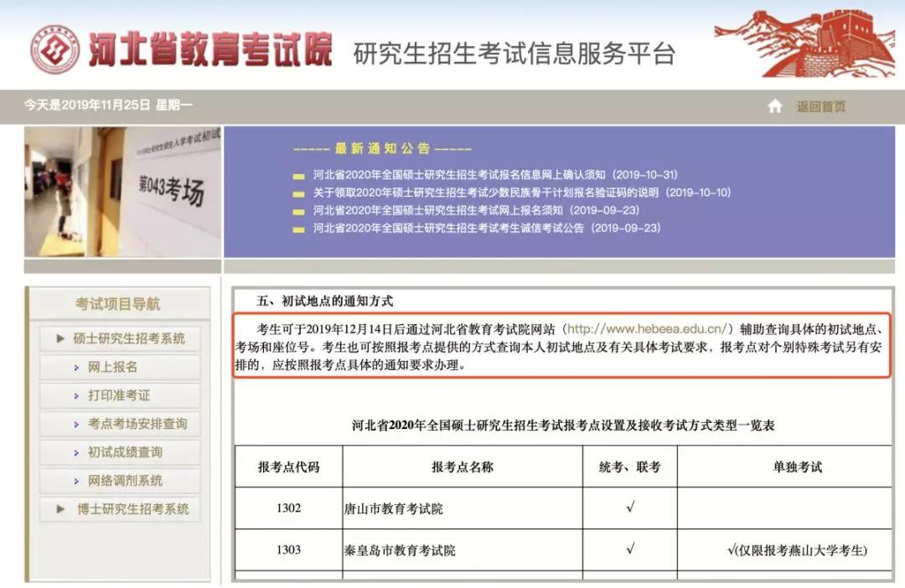The width and height of the screenshot is (905, 588).
Task: Open the 网上报名 menu entry
Action: (x=120, y=367)
